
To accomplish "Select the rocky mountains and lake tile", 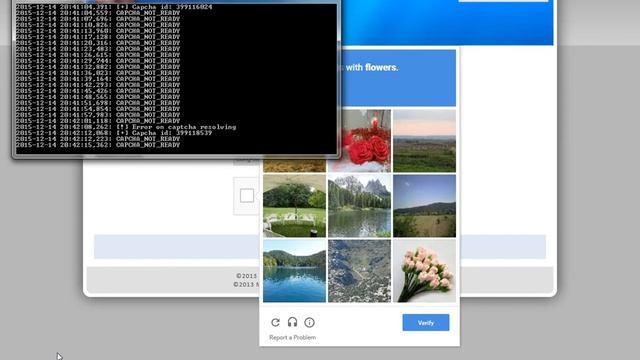I will click(359, 206).
